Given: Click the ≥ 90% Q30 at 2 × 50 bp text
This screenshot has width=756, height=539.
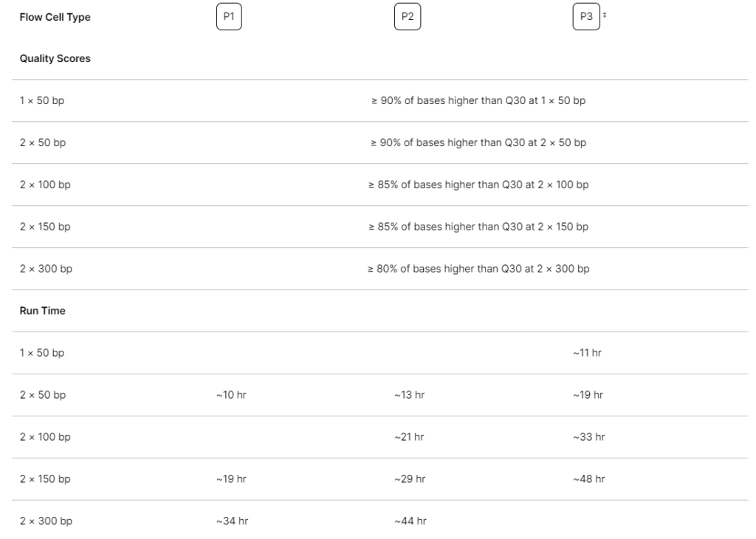Looking at the screenshot, I should (x=478, y=143).
